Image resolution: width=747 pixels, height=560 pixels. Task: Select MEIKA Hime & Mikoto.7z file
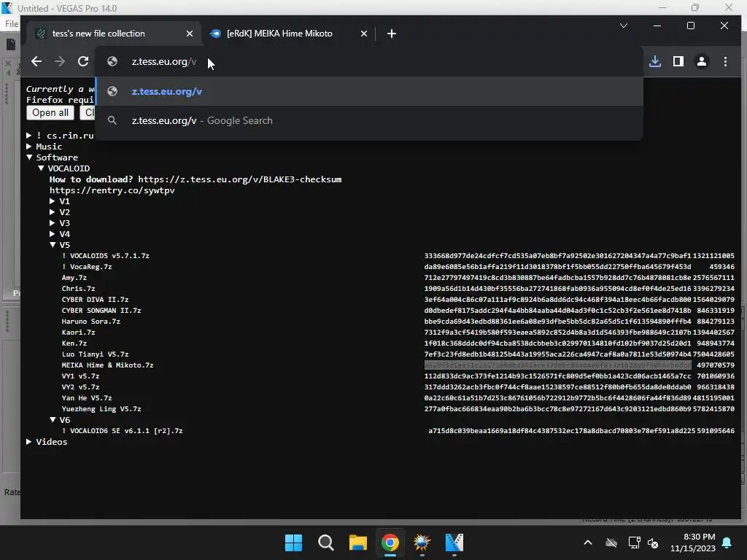[x=108, y=366]
